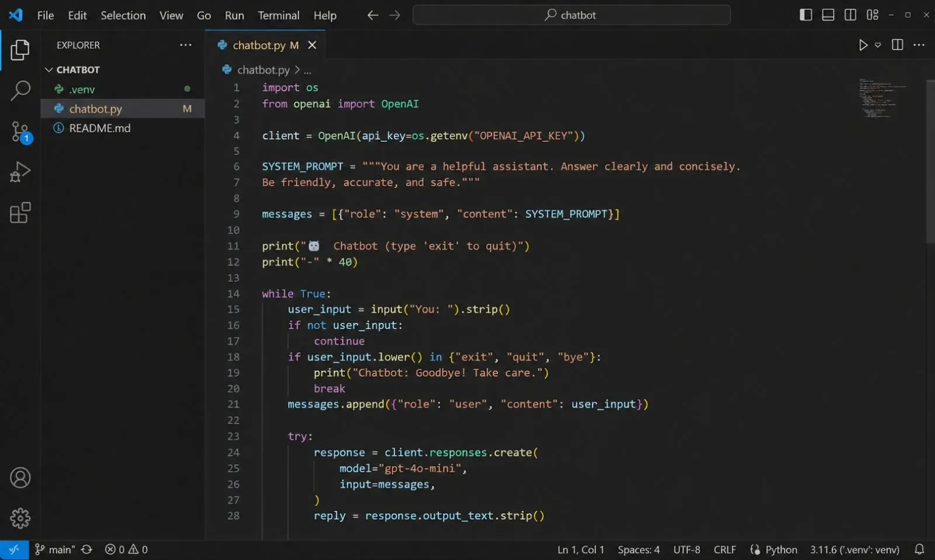The width and height of the screenshot is (935, 560).
Task: Select the chatbot.py editor tab
Action: point(265,45)
